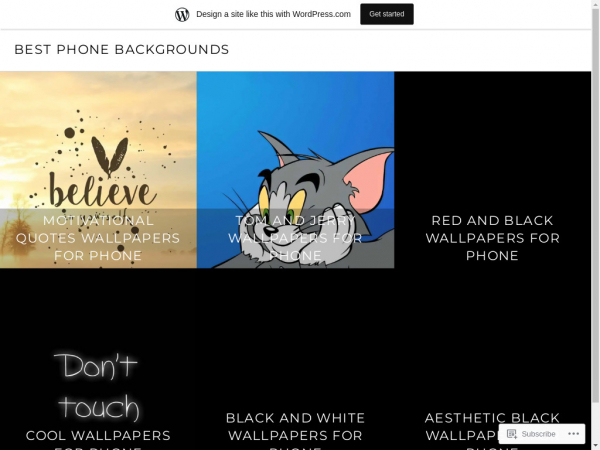The width and height of the screenshot is (600, 450).
Task: Click the Get started button
Action: (386, 14)
